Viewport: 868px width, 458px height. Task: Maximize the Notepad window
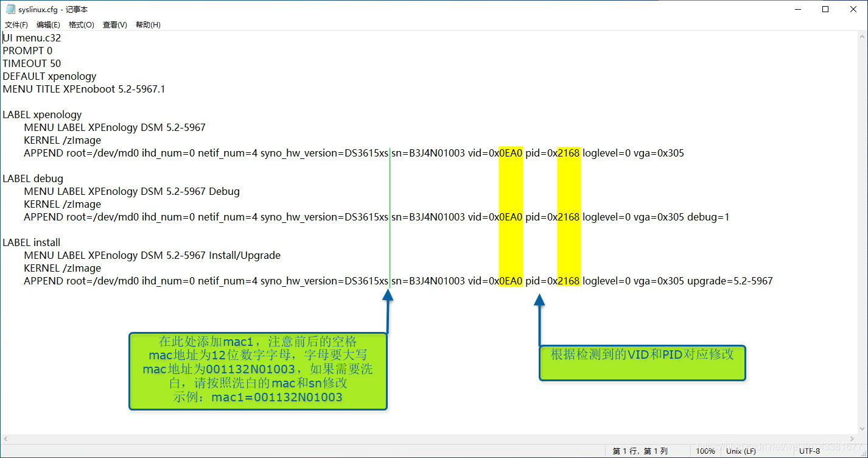click(x=825, y=9)
